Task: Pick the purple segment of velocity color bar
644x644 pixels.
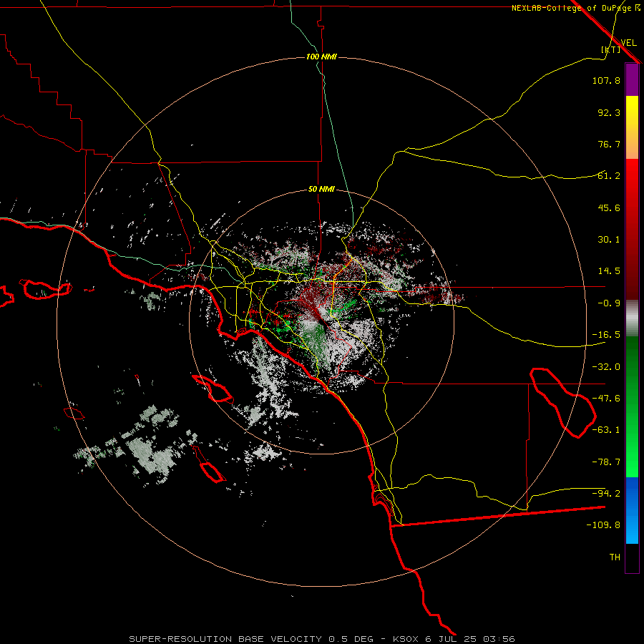Action: point(632,79)
